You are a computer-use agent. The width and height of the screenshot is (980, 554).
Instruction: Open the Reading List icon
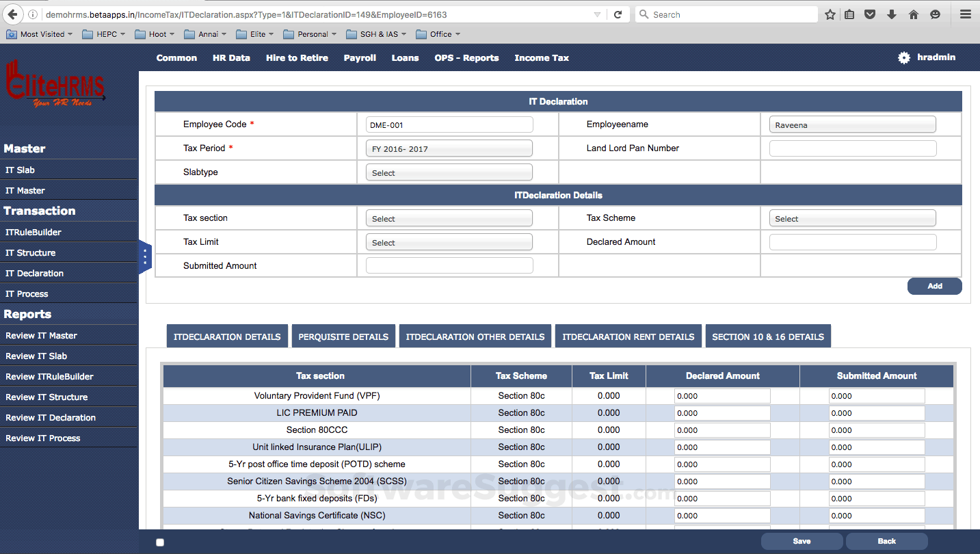(849, 14)
